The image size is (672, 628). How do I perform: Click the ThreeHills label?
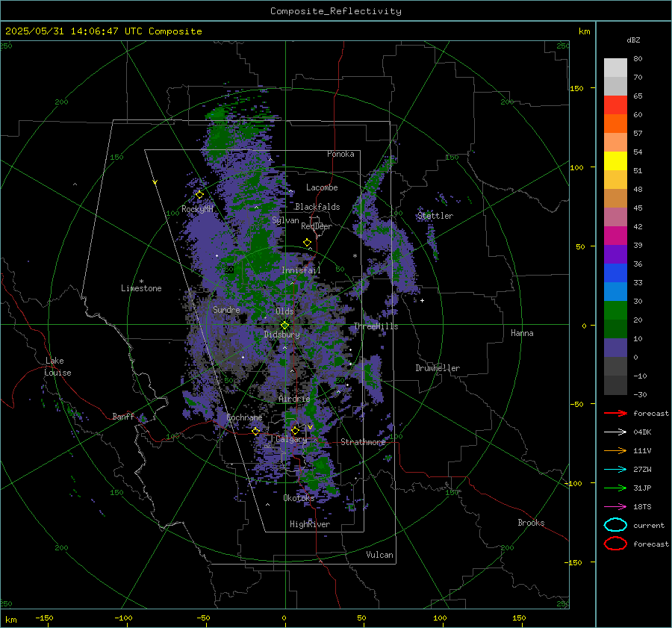coord(376,326)
